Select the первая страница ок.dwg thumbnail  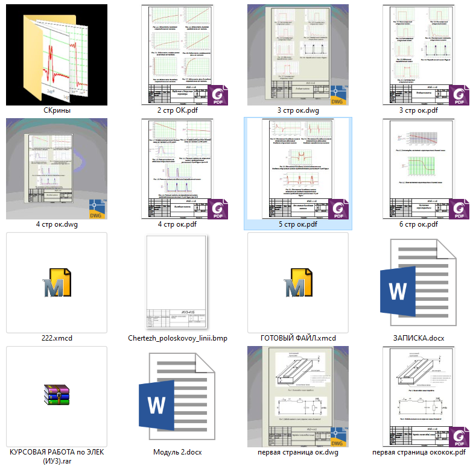(298, 397)
